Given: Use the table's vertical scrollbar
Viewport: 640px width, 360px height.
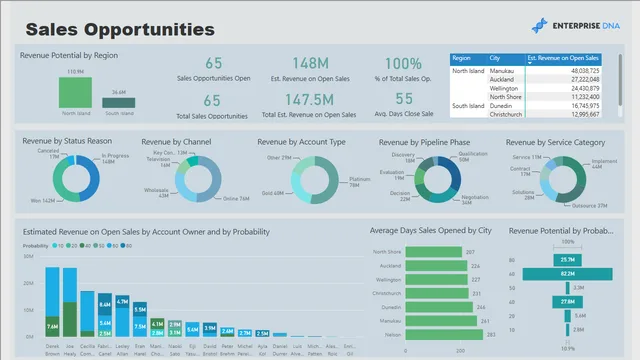Looking at the screenshot, I should click(x=620, y=80).
